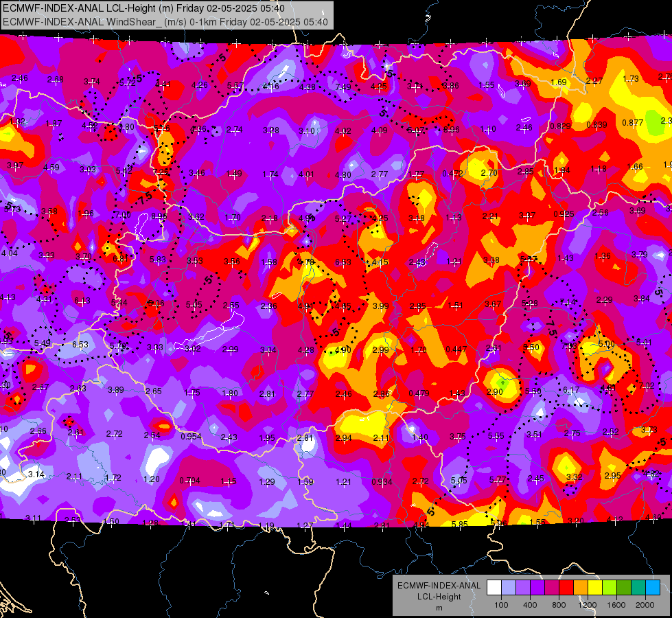Select the yellow legend color swatch
The image size is (672, 618).
tap(595, 588)
